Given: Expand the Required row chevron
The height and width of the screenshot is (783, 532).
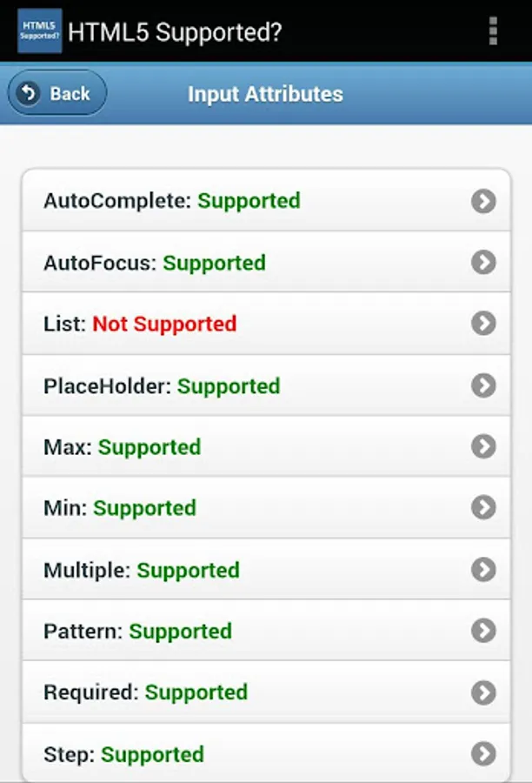Looking at the screenshot, I should [x=483, y=693].
